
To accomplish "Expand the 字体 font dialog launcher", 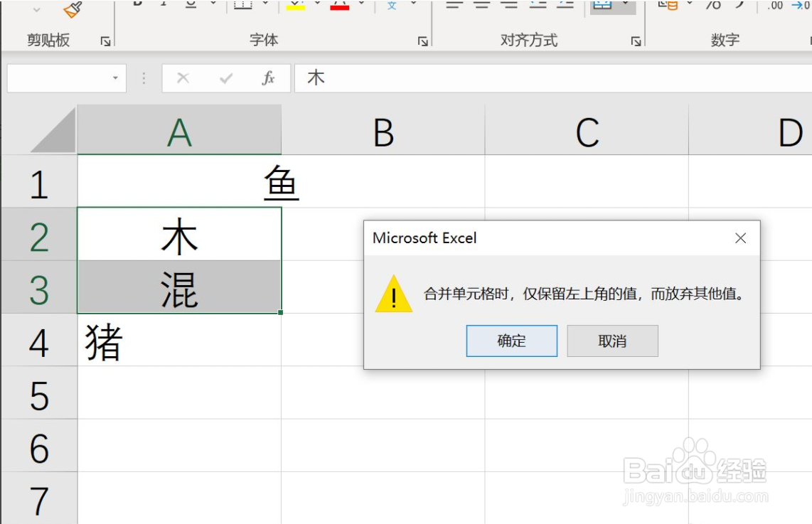I will coord(422,40).
